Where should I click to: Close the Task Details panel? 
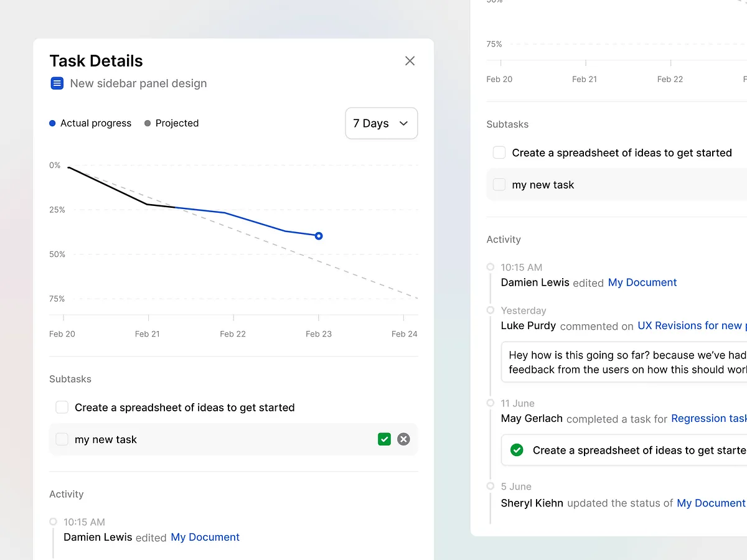(410, 61)
